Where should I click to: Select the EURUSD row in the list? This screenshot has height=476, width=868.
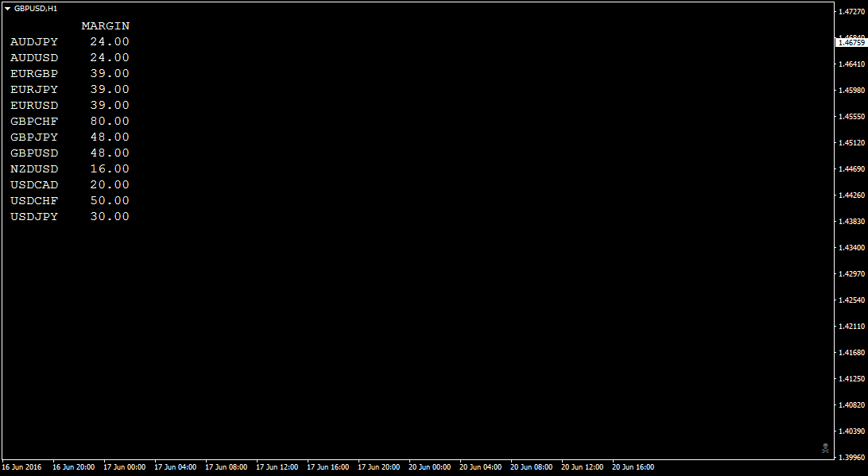(33, 105)
